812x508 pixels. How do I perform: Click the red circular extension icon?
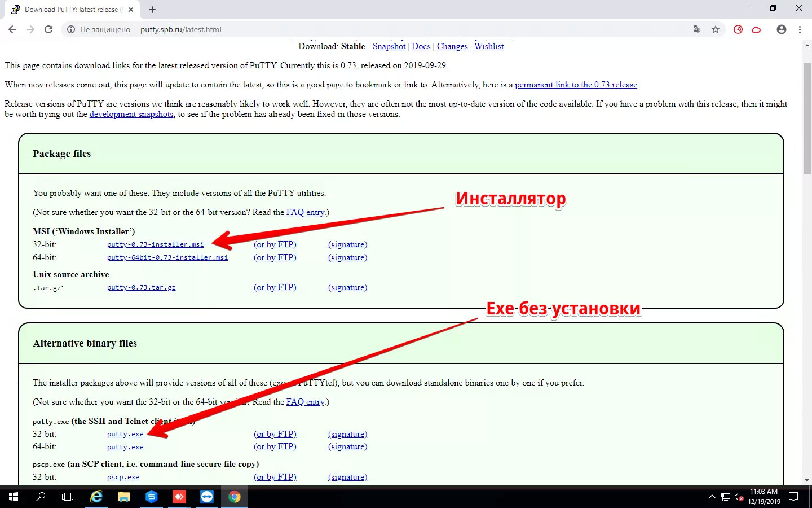click(x=738, y=29)
